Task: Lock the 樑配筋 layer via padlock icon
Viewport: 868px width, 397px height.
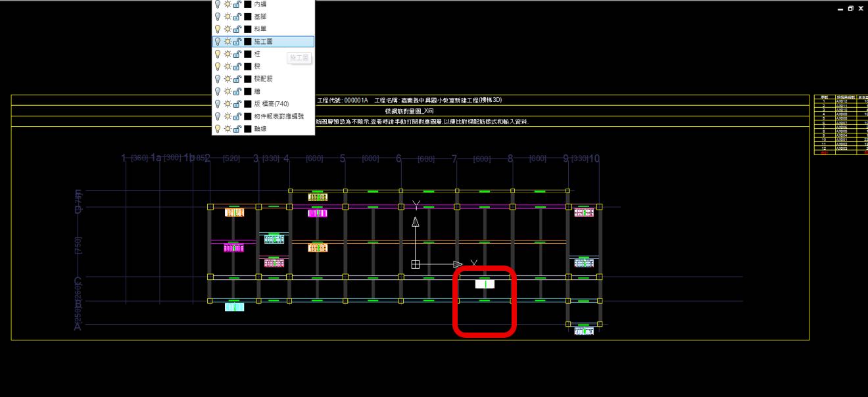Action: pyautogui.click(x=237, y=79)
